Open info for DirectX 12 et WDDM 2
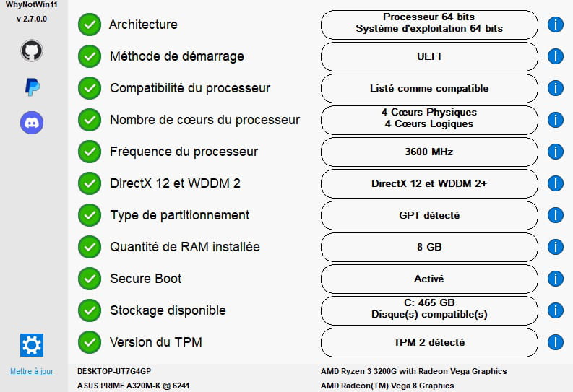 [555, 183]
